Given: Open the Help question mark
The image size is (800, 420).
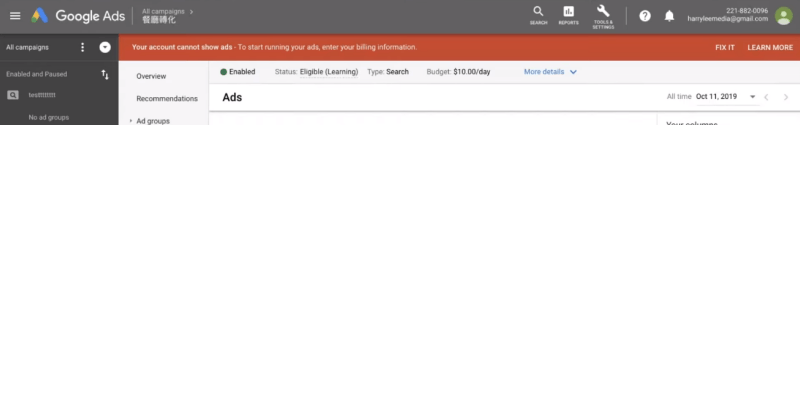Looking at the screenshot, I should click(x=645, y=16).
